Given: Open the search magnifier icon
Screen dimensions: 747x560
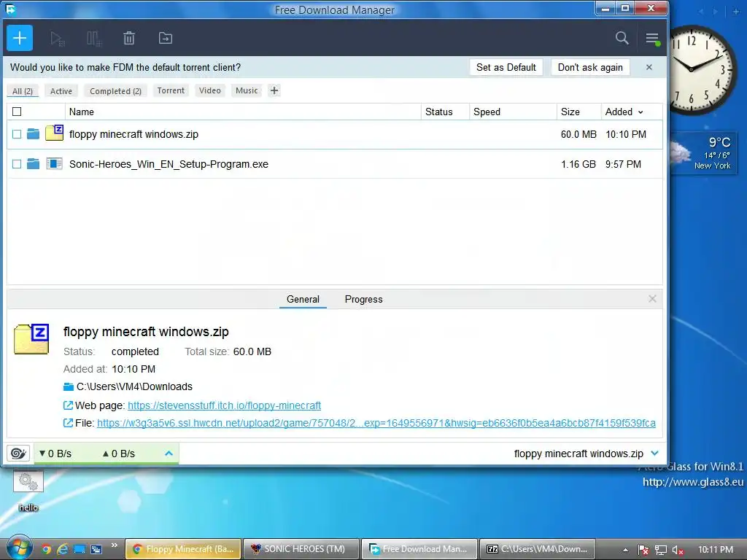Looking at the screenshot, I should pyautogui.click(x=622, y=38).
